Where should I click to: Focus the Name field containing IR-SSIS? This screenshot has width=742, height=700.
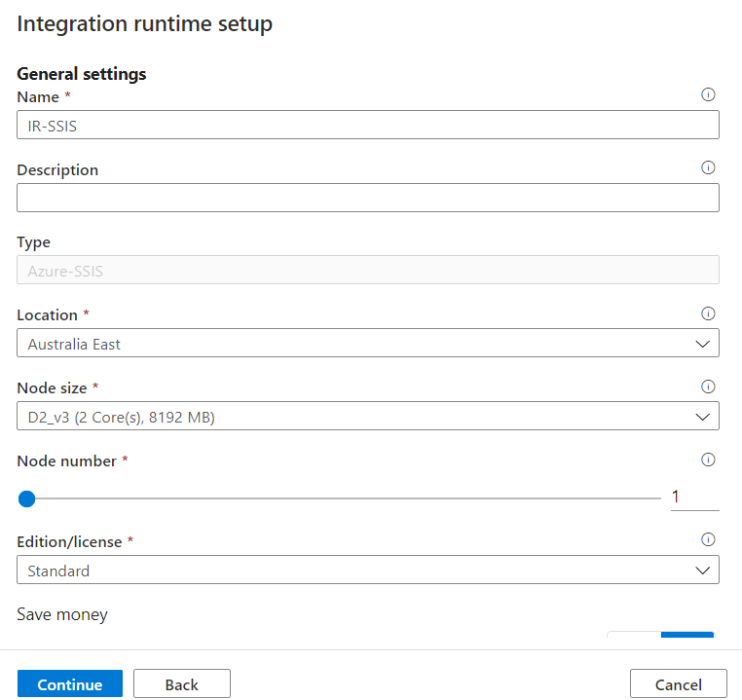click(368, 125)
